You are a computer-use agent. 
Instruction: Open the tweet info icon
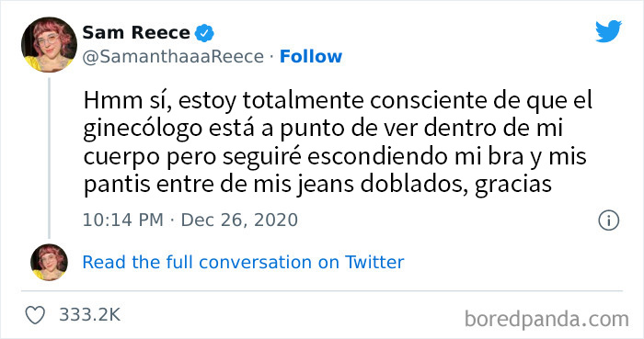(608, 220)
